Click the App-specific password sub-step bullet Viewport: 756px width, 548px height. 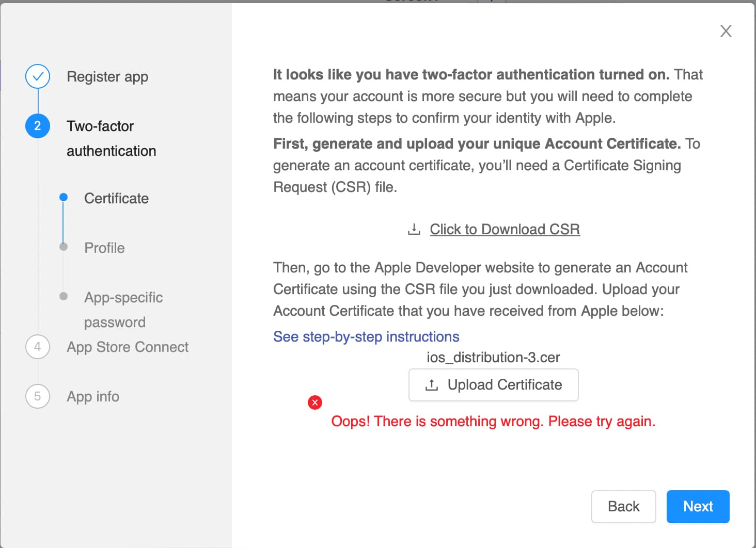64,296
